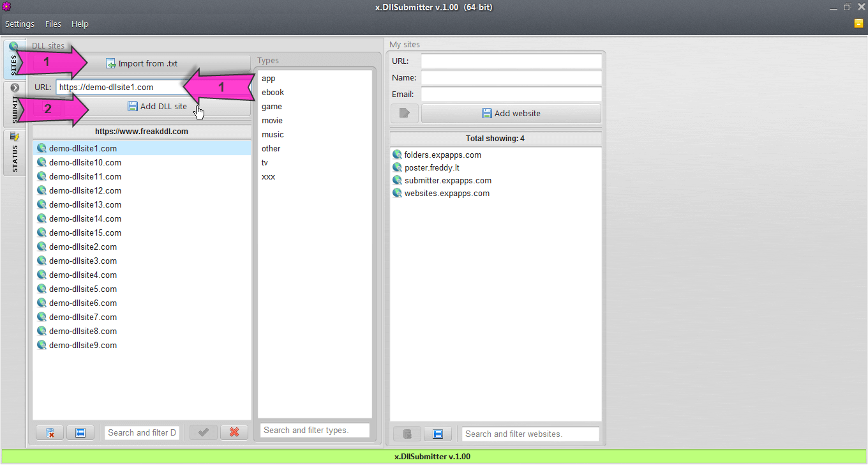
Task: Open the Settings menu
Action: pos(20,24)
